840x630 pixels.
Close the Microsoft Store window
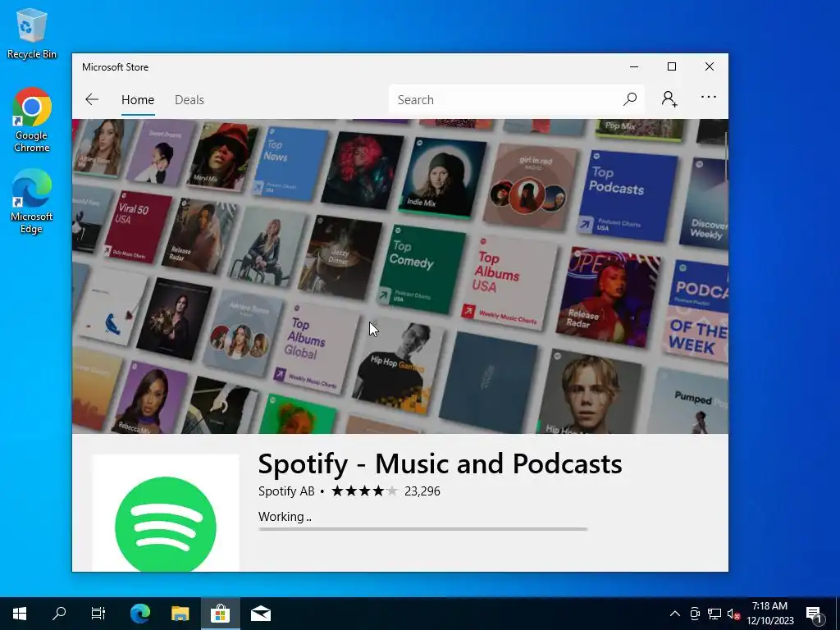pos(710,66)
